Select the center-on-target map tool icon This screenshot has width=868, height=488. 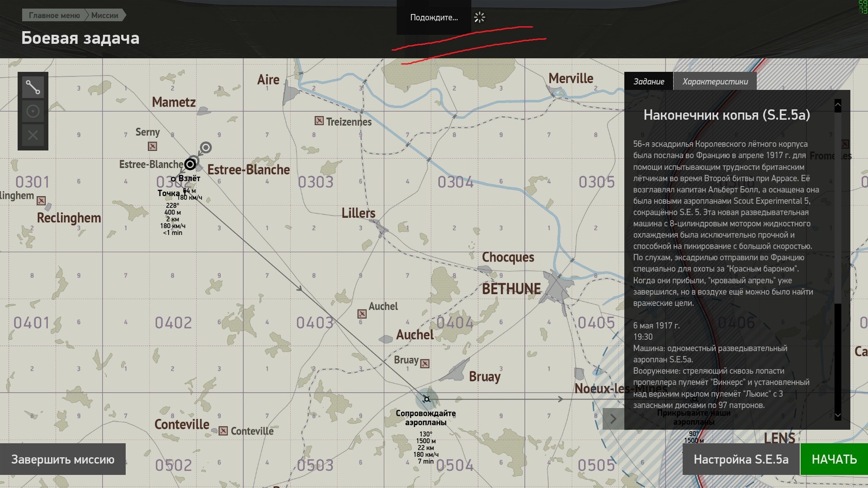point(33,111)
